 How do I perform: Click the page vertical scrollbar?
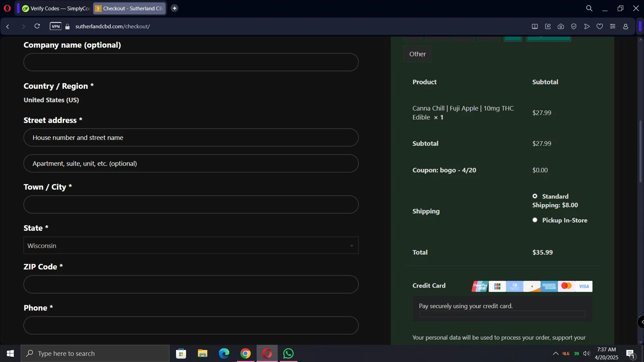641,151
